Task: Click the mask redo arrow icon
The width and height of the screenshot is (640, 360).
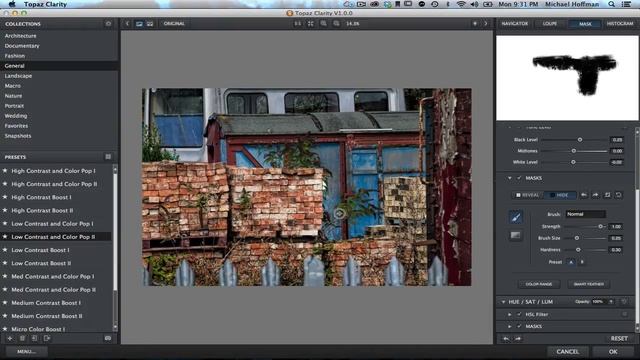Action: pyautogui.click(x=596, y=195)
